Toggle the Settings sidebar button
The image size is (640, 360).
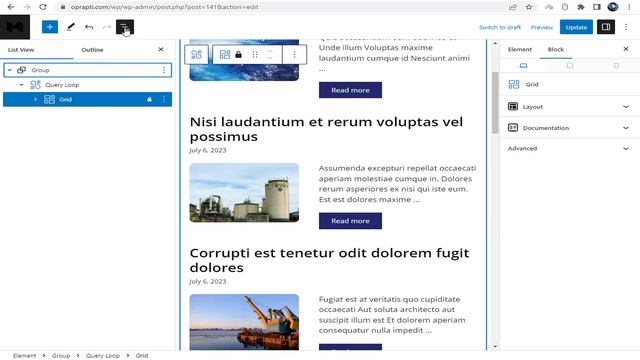click(x=606, y=27)
